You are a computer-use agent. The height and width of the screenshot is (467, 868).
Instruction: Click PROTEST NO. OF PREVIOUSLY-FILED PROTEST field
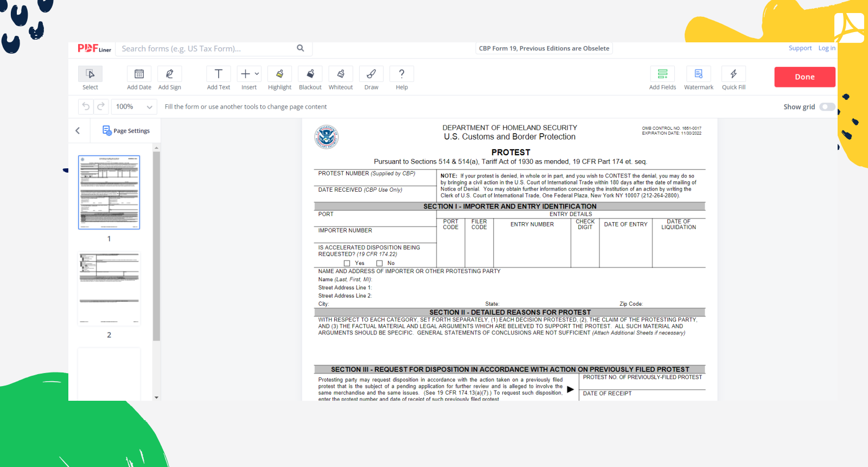pyautogui.click(x=643, y=382)
